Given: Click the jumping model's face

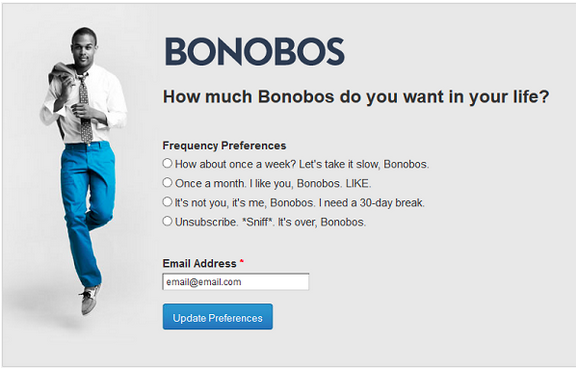Looking at the screenshot, I should coord(84,50).
